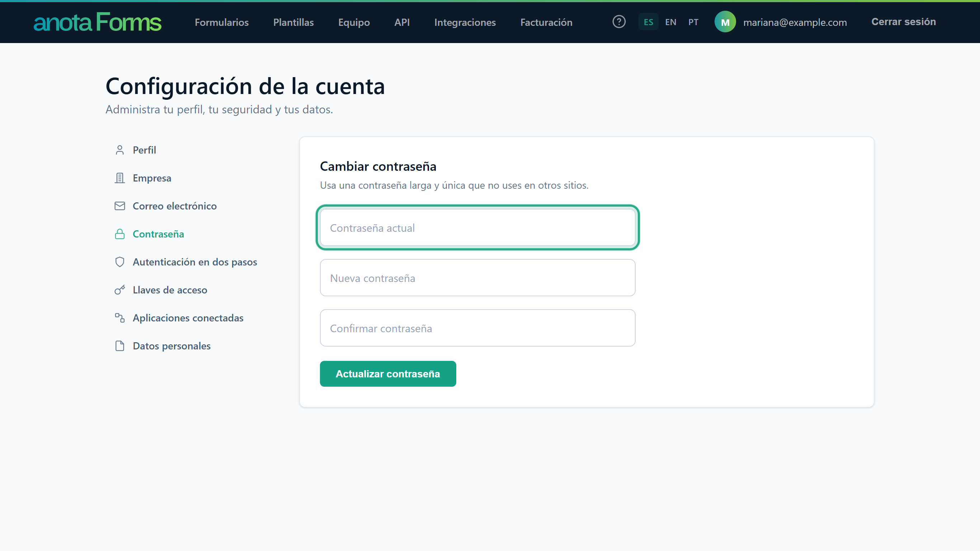Open Aplicaciones conectadas settings

click(197, 318)
